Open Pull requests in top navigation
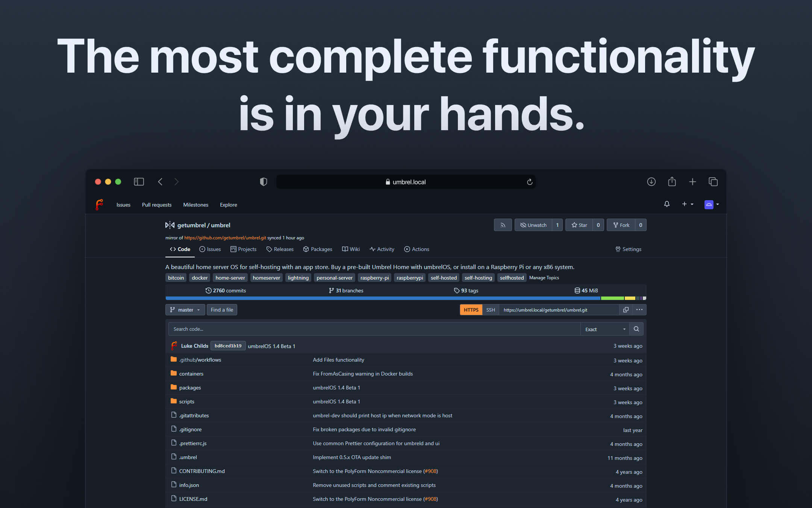This screenshot has width=812, height=508. point(156,205)
